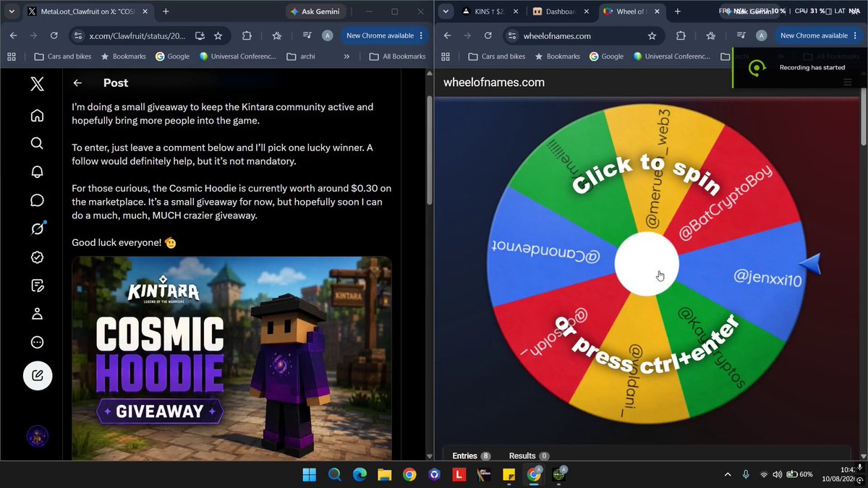Open Extensions puzzle icon in X window
Screen dimensions: 868x488
(247, 35)
